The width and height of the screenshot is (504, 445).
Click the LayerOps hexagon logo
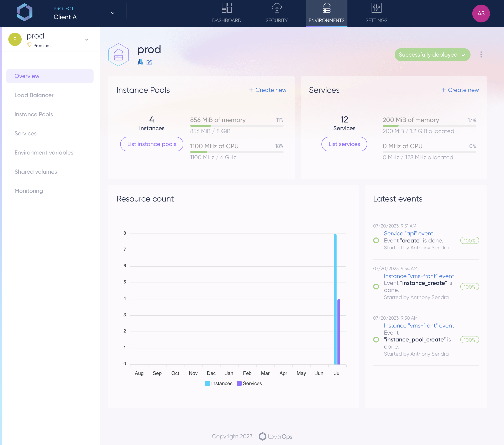point(24,12)
